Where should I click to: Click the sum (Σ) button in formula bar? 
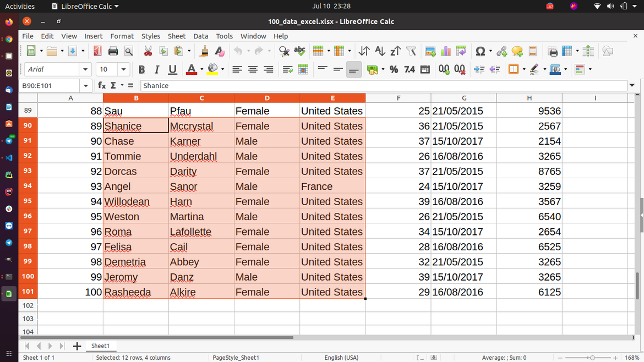(x=114, y=85)
